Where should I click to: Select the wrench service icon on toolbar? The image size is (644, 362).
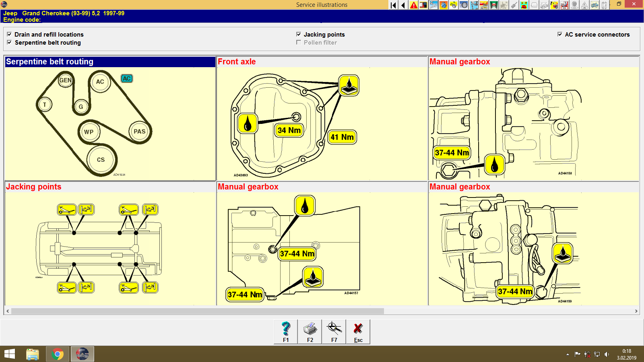coord(433,5)
